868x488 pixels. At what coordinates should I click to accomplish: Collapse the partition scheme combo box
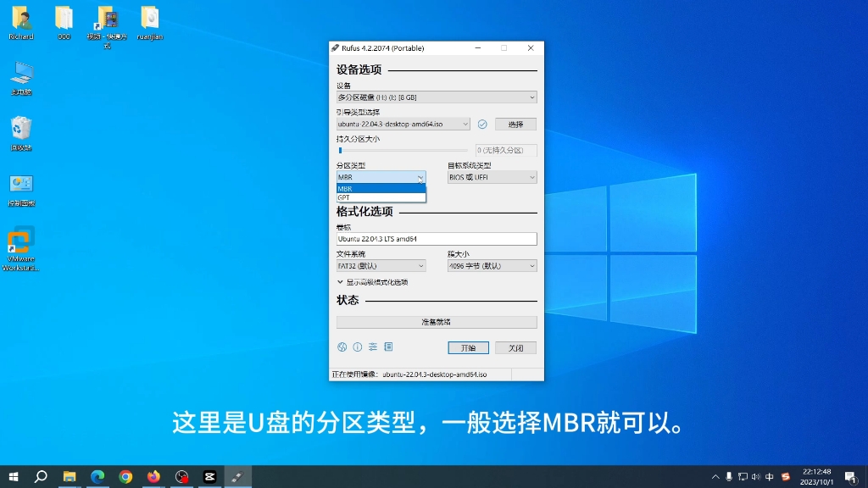(x=381, y=177)
